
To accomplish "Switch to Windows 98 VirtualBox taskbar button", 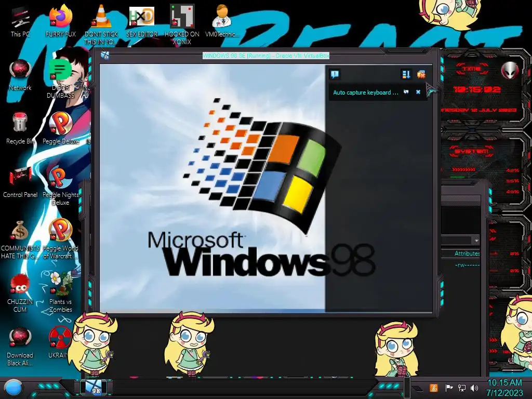I will click(x=94, y=388).
